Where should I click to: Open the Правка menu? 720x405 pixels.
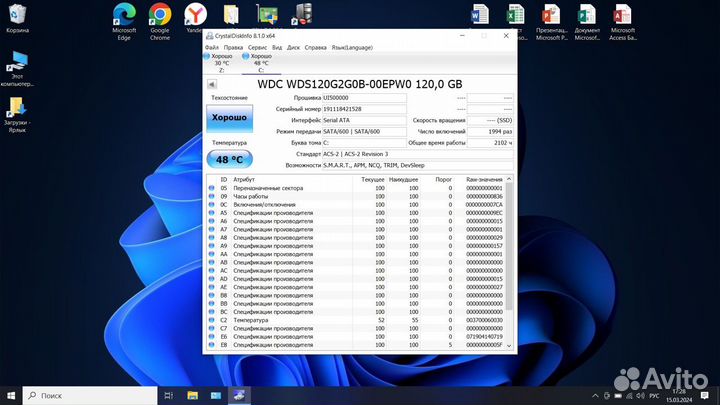pyautogui.click(x=233, y=47)
